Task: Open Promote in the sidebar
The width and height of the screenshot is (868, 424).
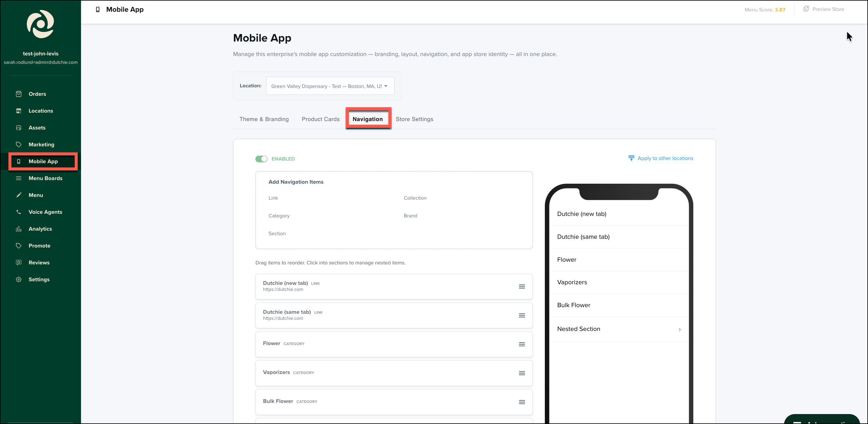Action: click(x=39, y=245)
